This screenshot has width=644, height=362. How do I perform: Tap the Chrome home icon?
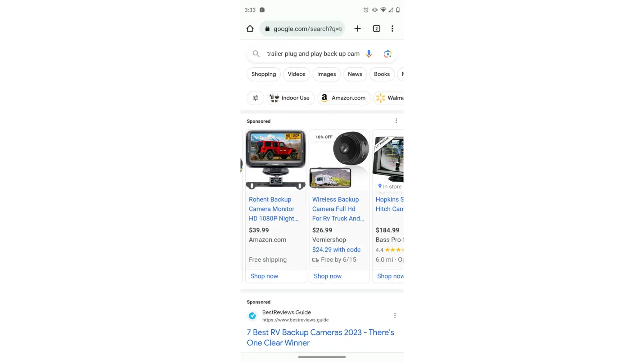click(250, 29)
